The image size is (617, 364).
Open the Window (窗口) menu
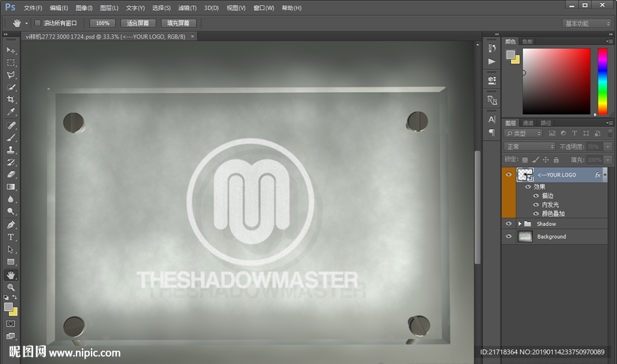[263, 8]
